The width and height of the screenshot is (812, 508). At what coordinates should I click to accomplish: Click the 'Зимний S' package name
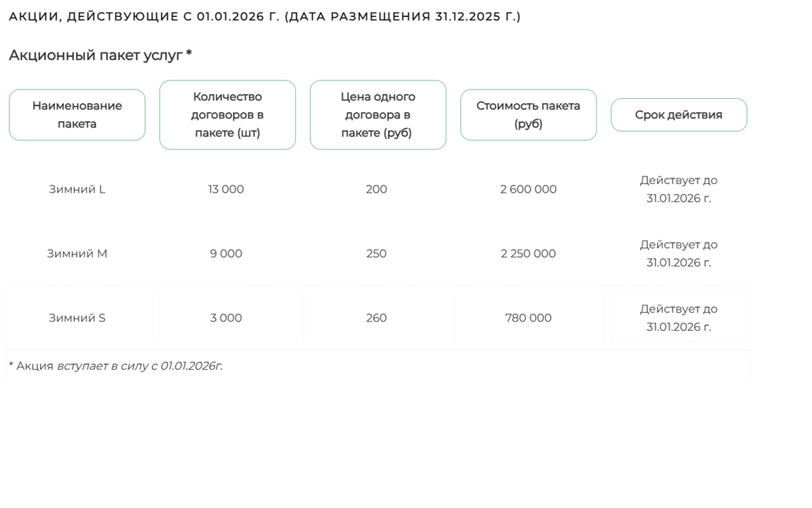tap(77, 318)
